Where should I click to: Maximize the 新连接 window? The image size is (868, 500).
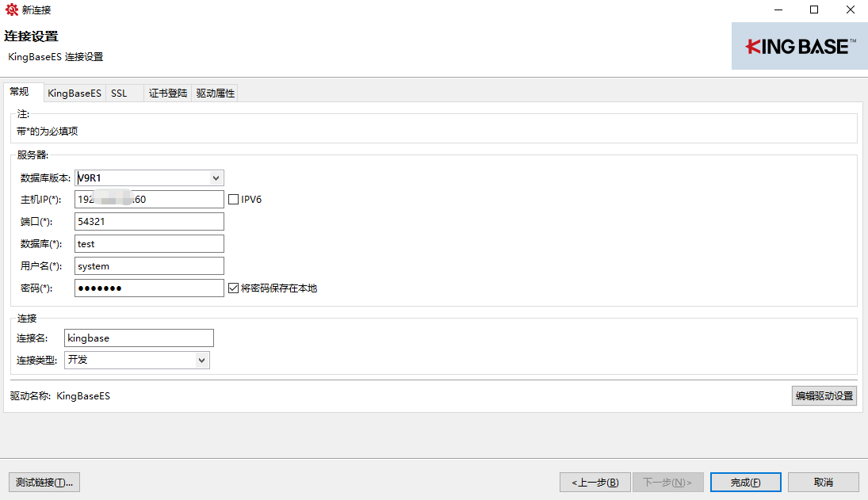[x=813, y=10]
